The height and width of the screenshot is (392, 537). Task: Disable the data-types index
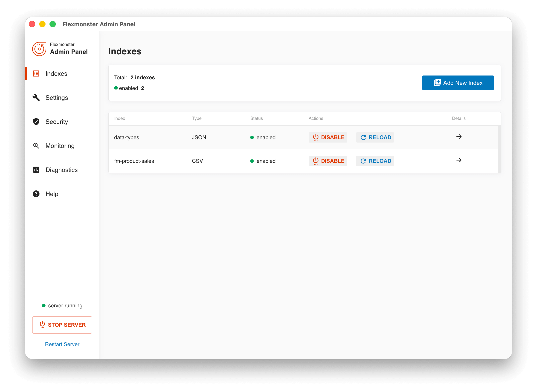pyautogui.click(x=328, y=137)
